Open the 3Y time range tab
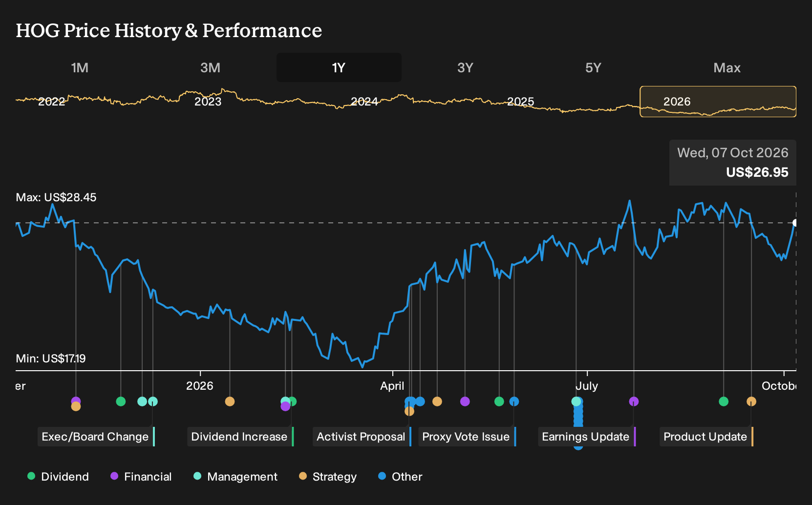Viewport: 812px width, 505px height. coord(465,67)
